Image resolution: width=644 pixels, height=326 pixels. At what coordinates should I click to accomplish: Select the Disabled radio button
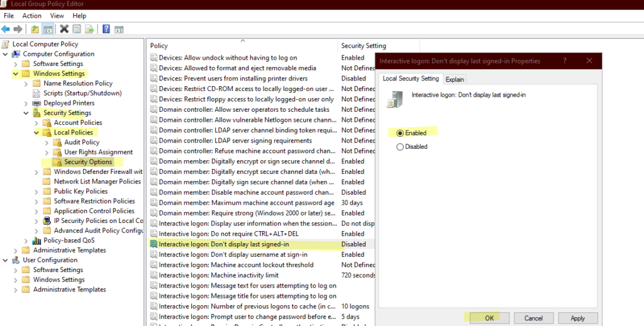click(399, 147)
